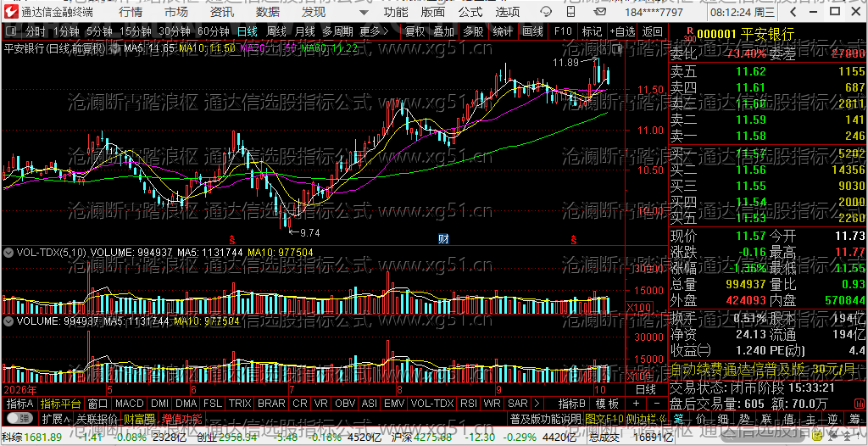868x446 pixels.
Task: Open the 增值功能 link
Action: pyautogui.click(x=182, y=418)
